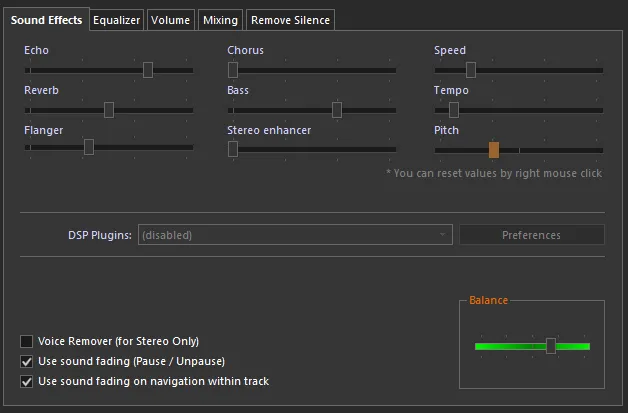Uncheck Use sound fading (Pause / Unpause)
Screen dimensions: 628x413
click(26, 361)
